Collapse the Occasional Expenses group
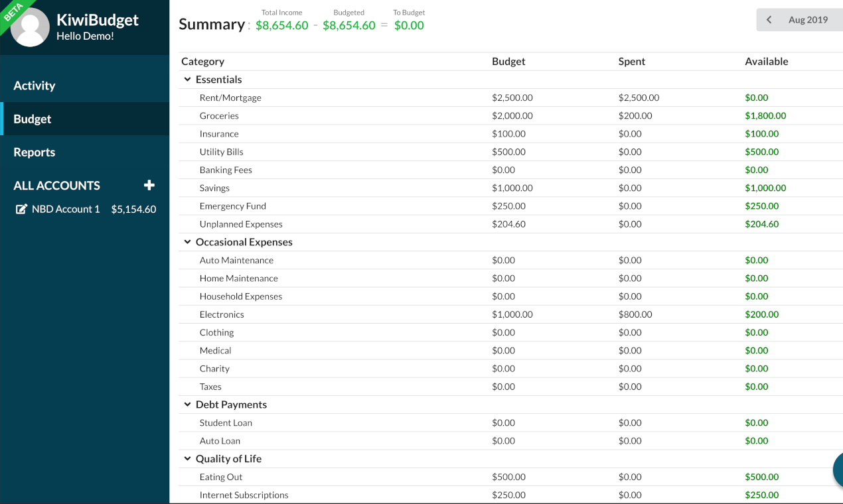 [187, 241]
